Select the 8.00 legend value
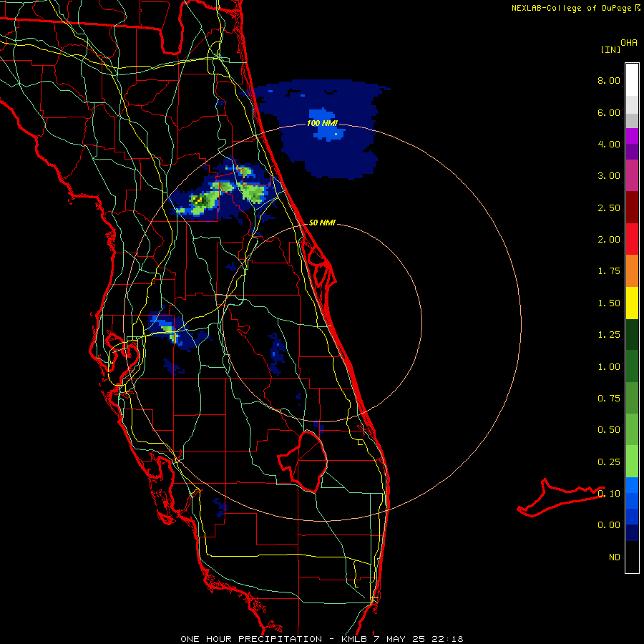Viewport: 644px width, 644px height. [x=609, y=80]
